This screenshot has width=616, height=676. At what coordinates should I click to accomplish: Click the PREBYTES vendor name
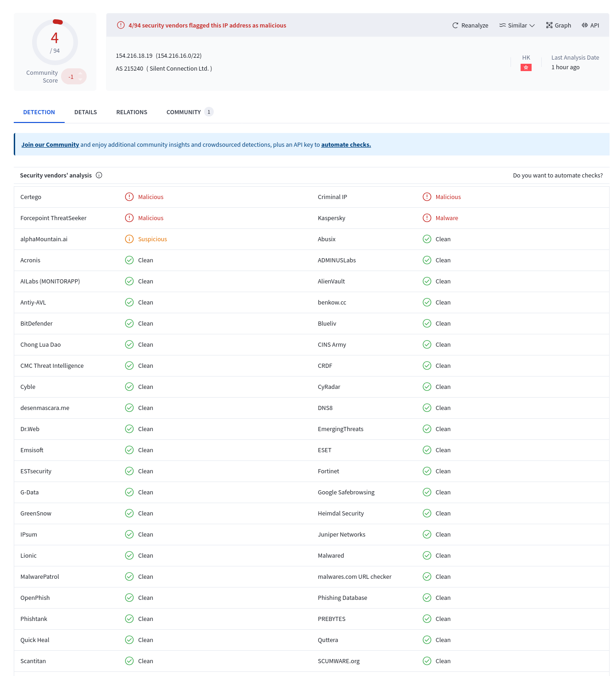point(332,619)
